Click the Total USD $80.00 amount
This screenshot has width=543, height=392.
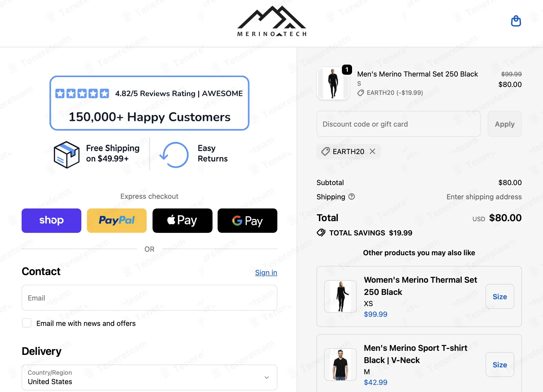[505, 218]
